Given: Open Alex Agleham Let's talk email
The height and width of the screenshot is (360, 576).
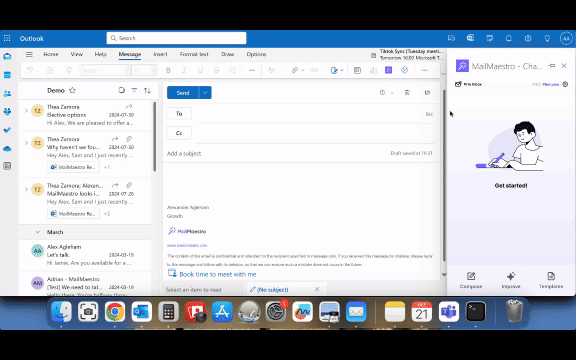Looking at the screenshot, I should point(85,255).
